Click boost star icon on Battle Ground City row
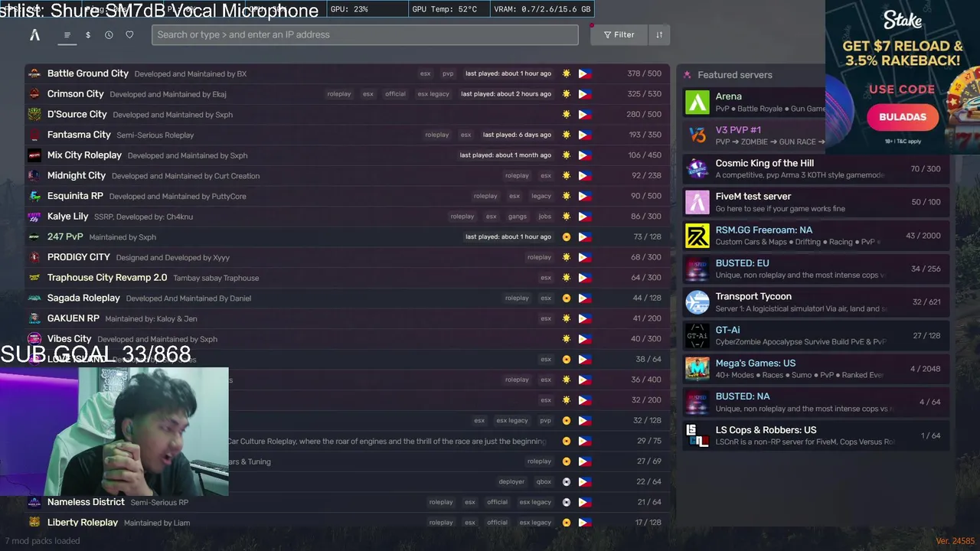 pos(567,73)
